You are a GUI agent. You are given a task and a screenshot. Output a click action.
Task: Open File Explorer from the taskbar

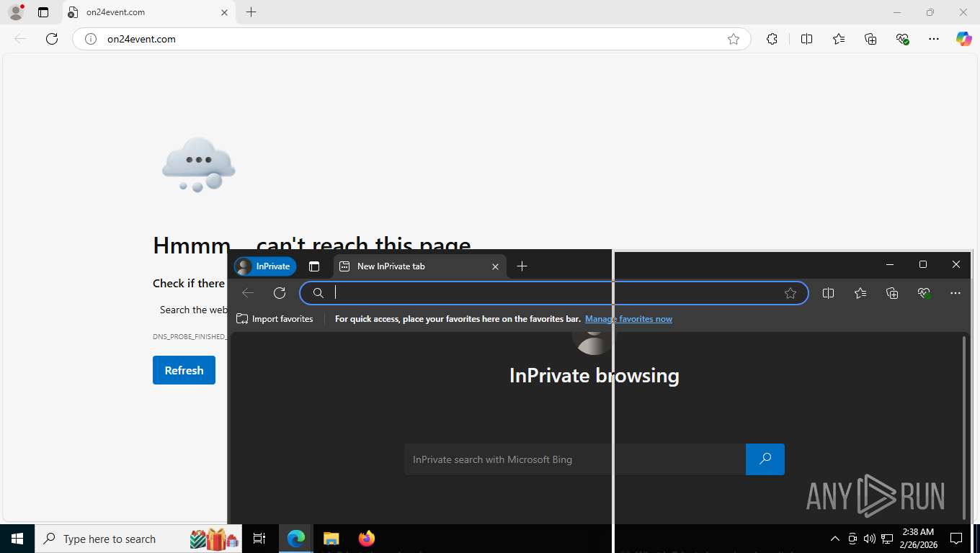pyautogui.click(x=331, y=539)
